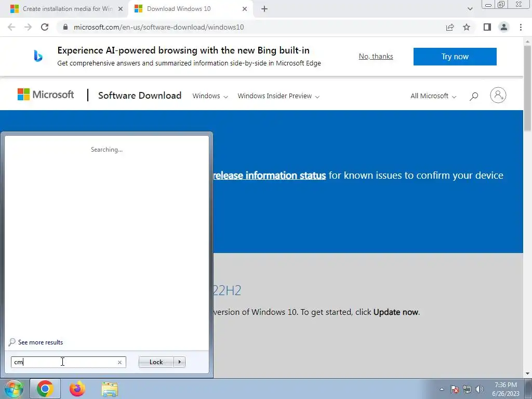Click the Microsoft logo
532x399 pixels.
click(46, 95)
